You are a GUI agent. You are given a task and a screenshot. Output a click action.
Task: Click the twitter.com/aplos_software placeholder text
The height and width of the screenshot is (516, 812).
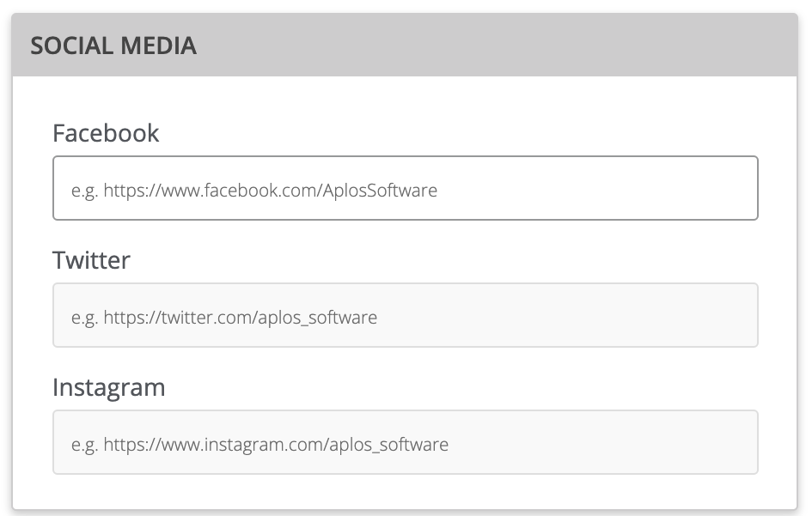click(x=224, y=318)
